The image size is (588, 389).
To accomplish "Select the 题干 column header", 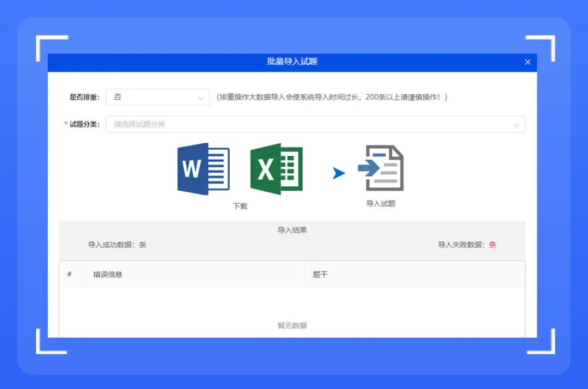I will click(320, 275).
